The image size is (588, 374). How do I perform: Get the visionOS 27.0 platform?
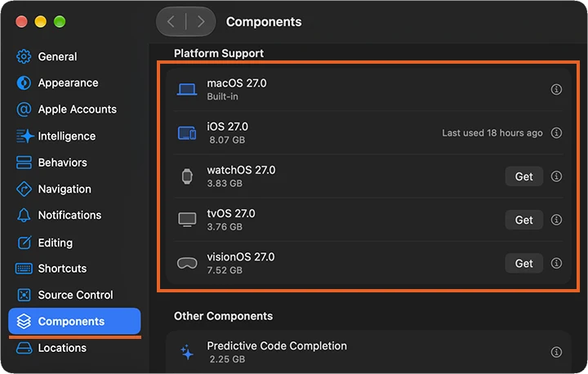pyautogui.click(x=523, y=263)
